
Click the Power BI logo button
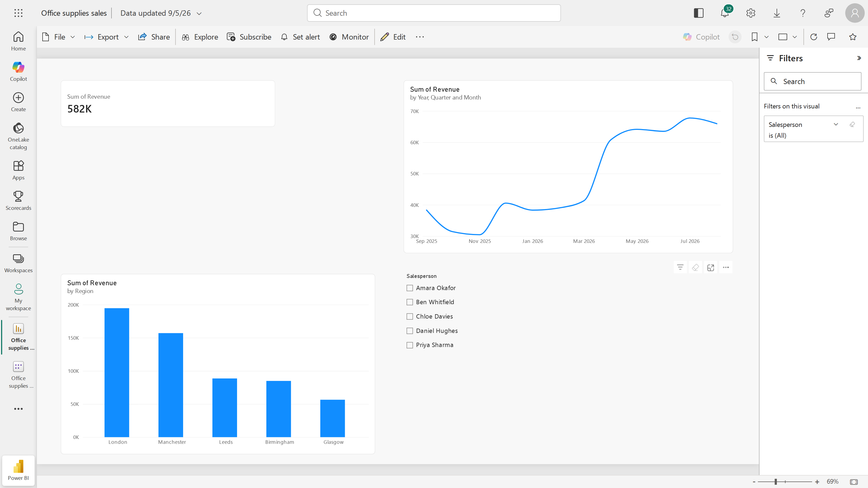pos(18,470)
